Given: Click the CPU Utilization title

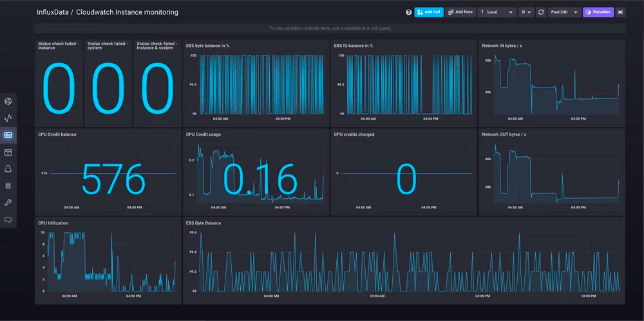Looking at the screenshot, I should pyautogui.click(x=53, y=223).
